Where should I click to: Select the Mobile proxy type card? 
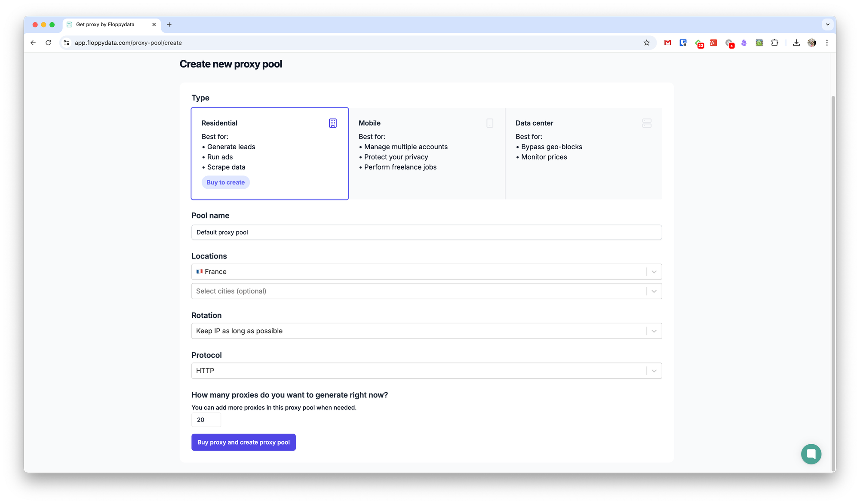click(427, 154)
